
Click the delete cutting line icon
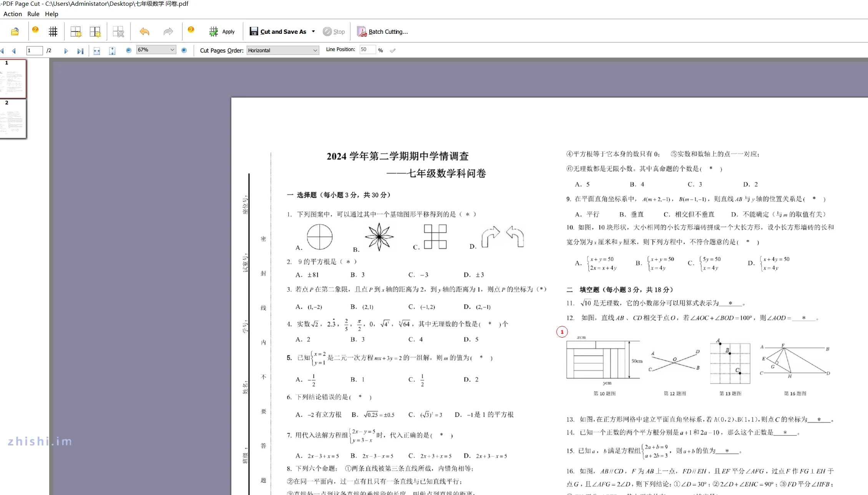118,31
